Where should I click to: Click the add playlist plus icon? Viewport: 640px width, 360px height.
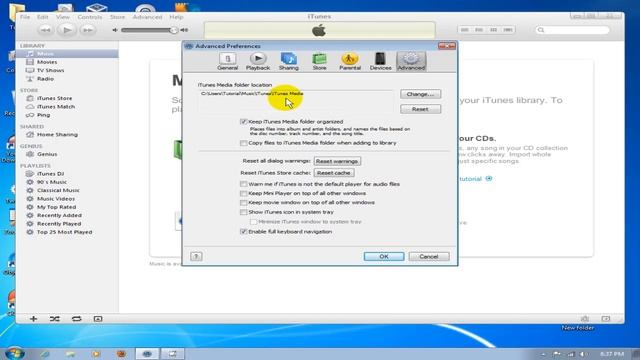33,319
